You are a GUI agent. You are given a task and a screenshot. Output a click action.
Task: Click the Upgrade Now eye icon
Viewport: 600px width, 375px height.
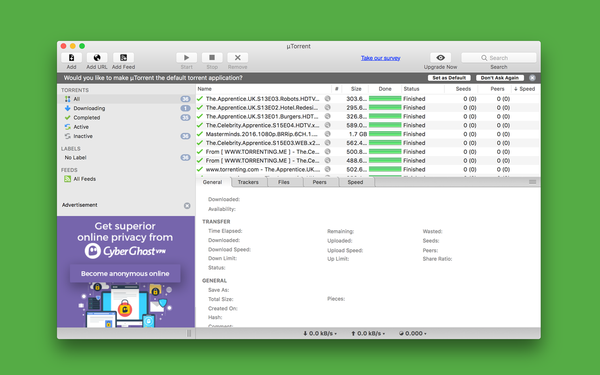[440, 57]
